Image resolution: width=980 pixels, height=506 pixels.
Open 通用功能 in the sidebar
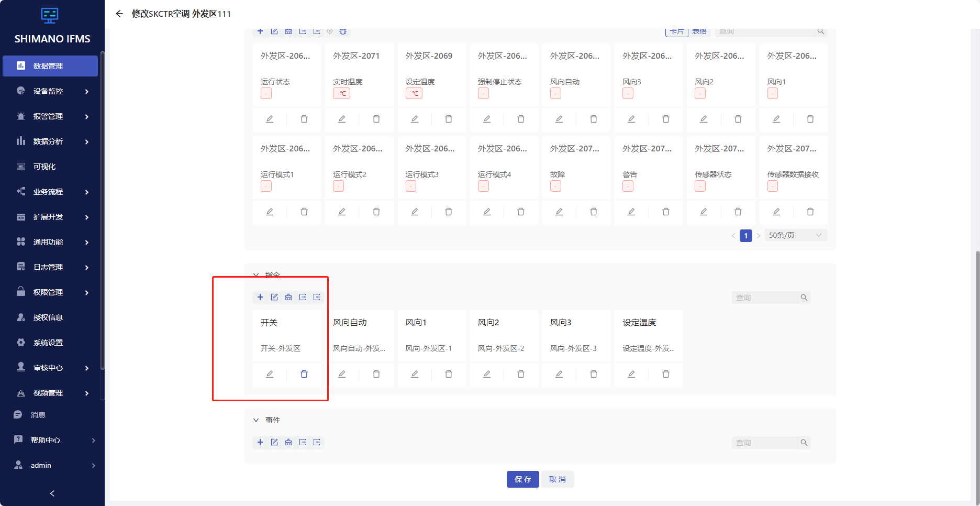(50, 242)
